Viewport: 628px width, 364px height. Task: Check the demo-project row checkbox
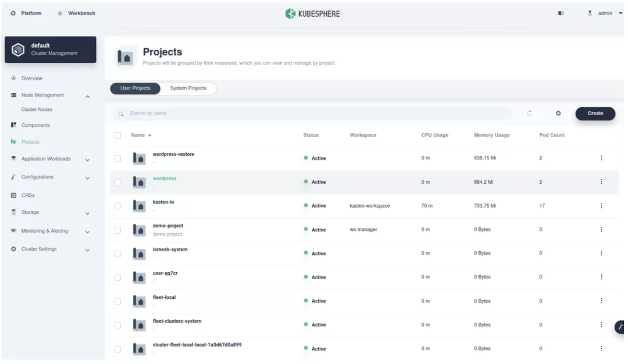118,230
